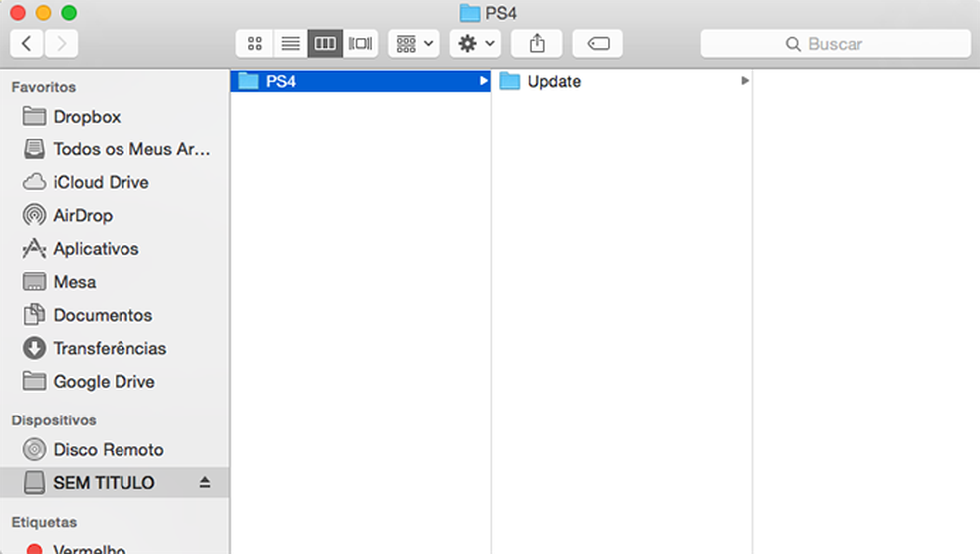Switch to column view
This screenshot has width=980, height=554.
pyautogui.click(x=325, y=43)
